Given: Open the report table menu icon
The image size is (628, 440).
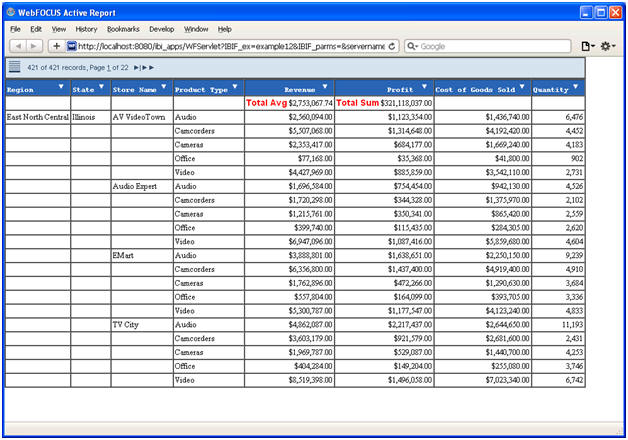Looking at the screenshot, I should 14,66.
